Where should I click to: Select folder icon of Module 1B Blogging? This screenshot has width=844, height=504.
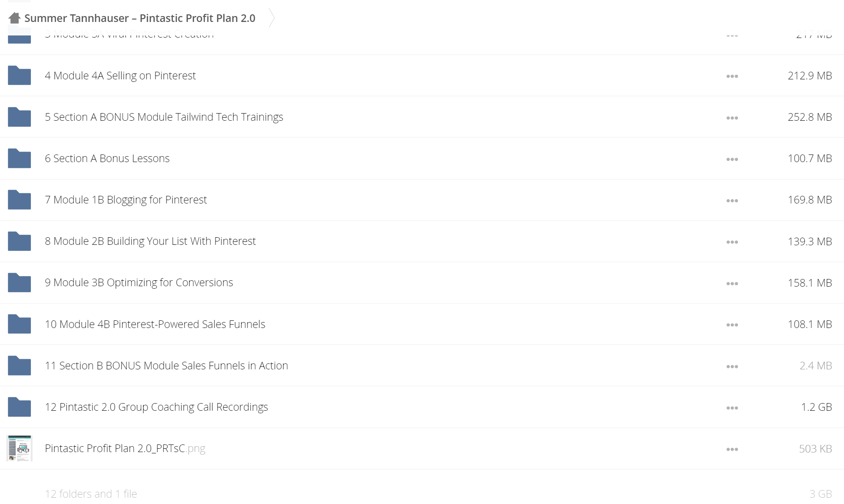19,200
